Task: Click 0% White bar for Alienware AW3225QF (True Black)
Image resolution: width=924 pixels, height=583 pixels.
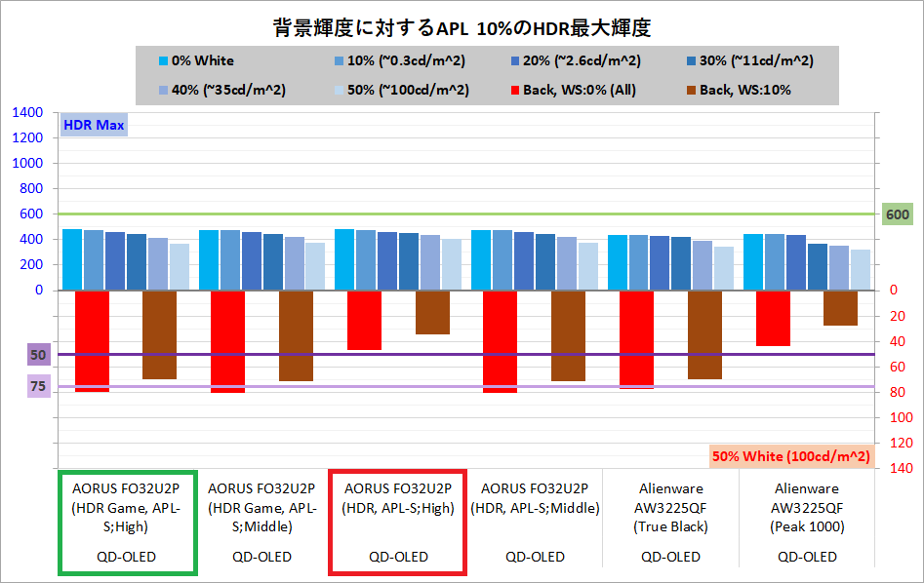Action: coord(618,262)
